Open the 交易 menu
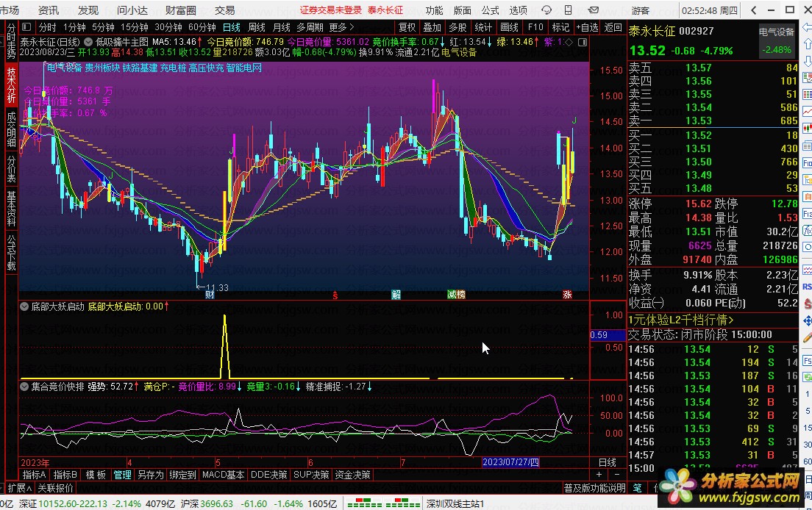Screen dimensions: 812x510 (225, 10)
